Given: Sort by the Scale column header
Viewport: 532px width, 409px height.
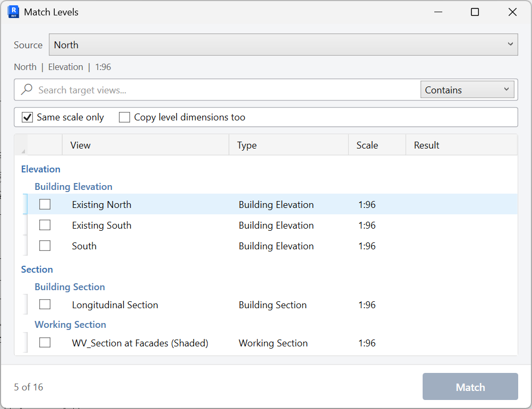Looking at the screenshot, I should click(x=377, y=145).
